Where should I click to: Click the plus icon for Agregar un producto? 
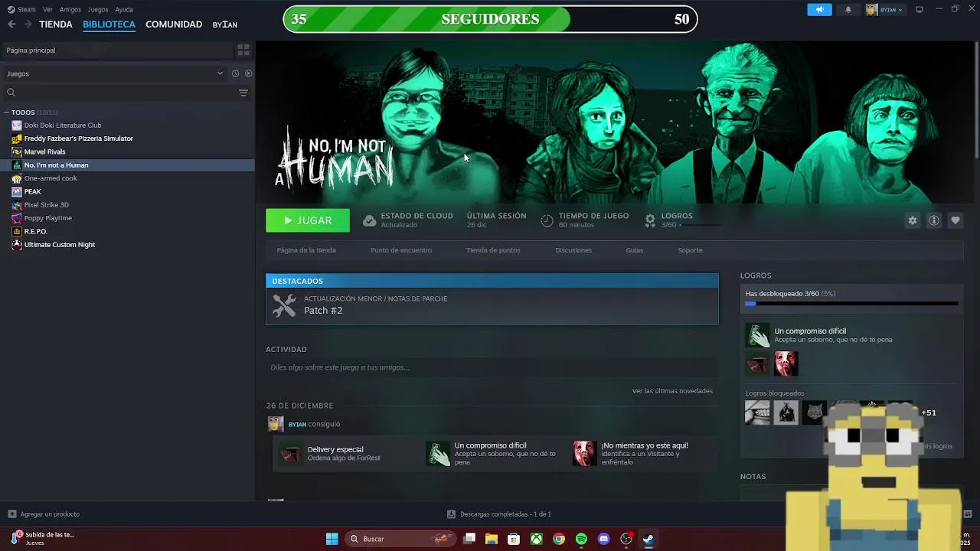tap(11, 514)
